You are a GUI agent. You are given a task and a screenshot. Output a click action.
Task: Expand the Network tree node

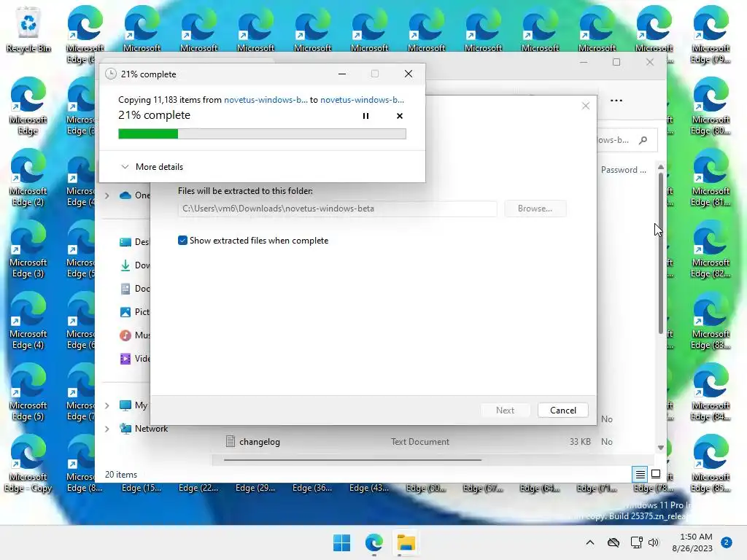(x=107, y=429)
